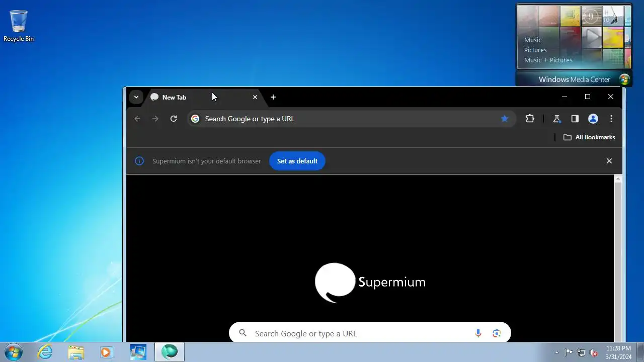The height and width of the screenshot is (362, 644).
Task: Open the Windows Start menu
Action: click(13, 352)
